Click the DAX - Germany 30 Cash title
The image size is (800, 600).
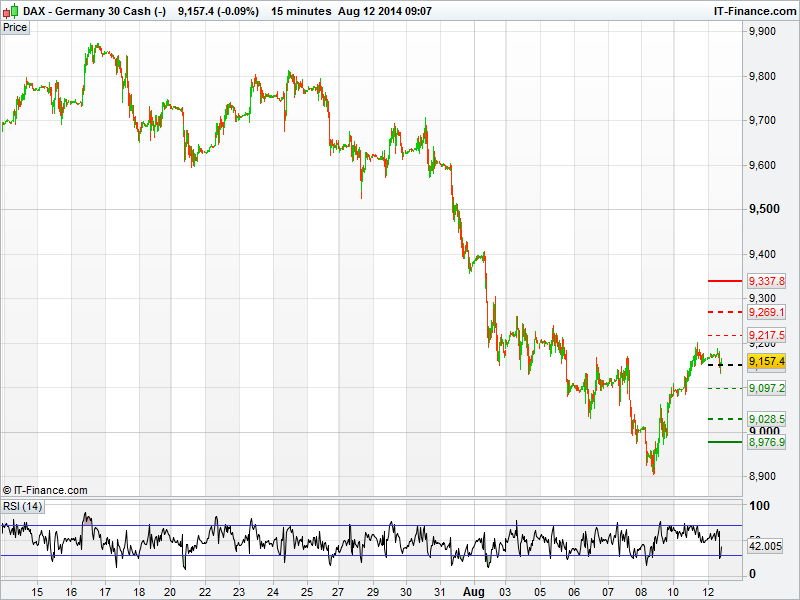95,11
